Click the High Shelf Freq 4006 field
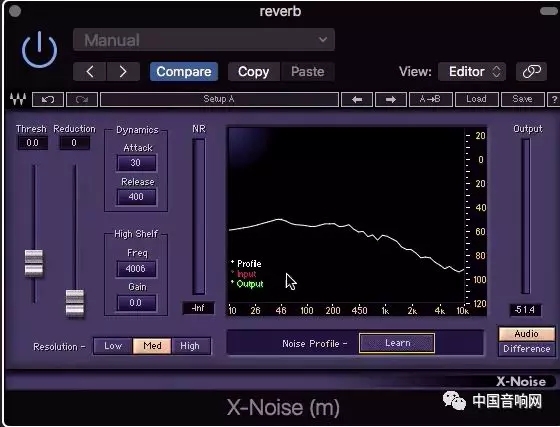This screenshot has width=560, height=427. tap(136, 268)
